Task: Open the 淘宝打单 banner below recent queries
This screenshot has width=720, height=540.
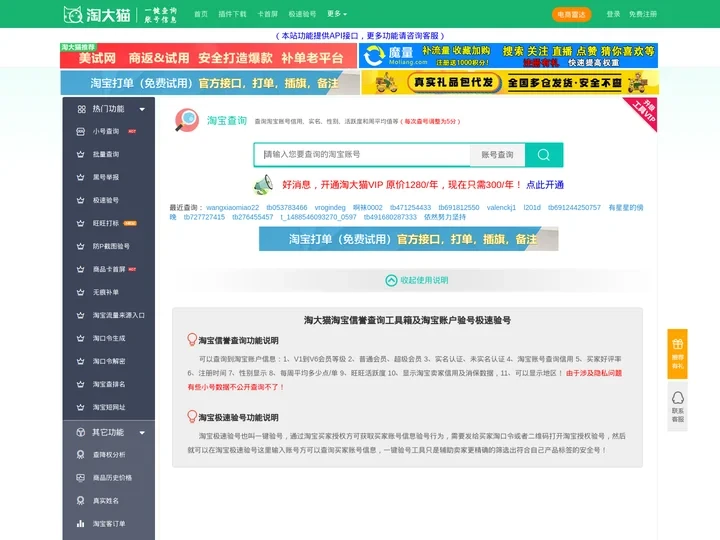Action: 409,239
